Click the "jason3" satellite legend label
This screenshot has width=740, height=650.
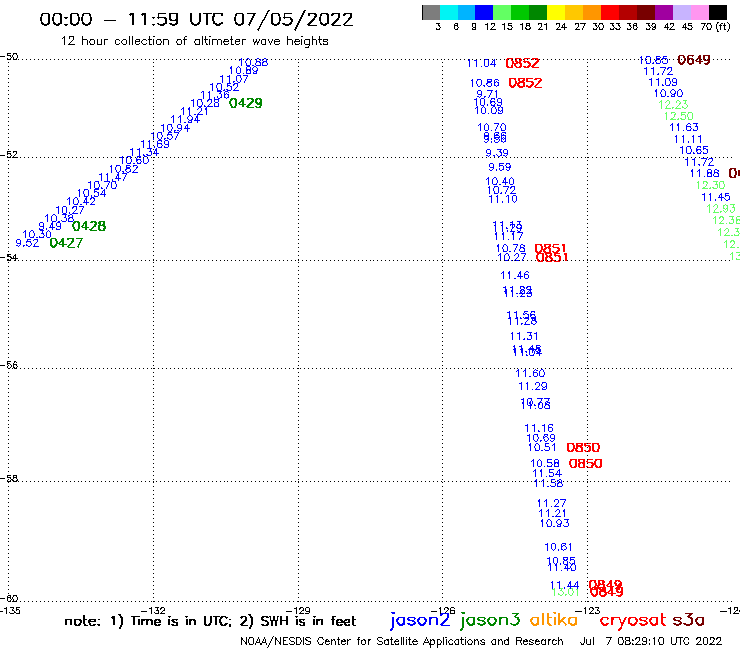point(490,620)
